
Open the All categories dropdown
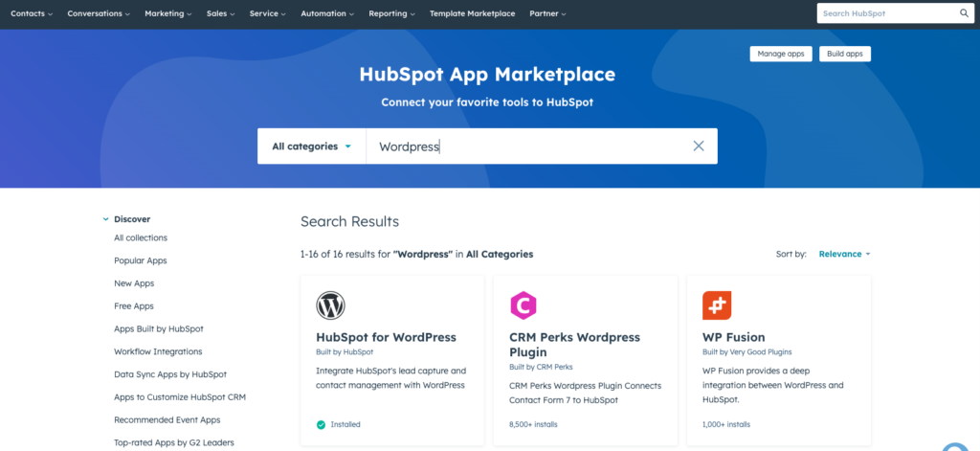pos(311,147)
